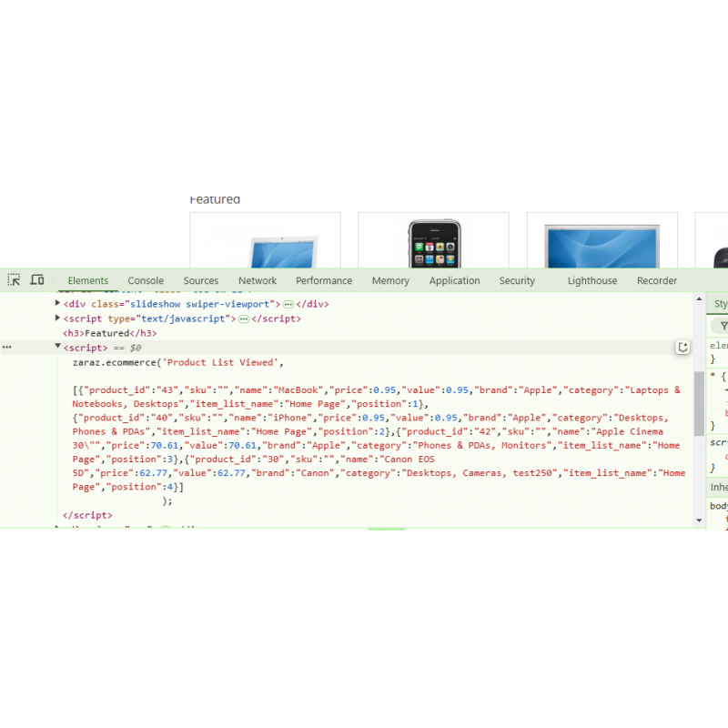728x728 pixels.
Task: Click the Elements panel vertical scrollbar thumb
Action: coord(699,403)
